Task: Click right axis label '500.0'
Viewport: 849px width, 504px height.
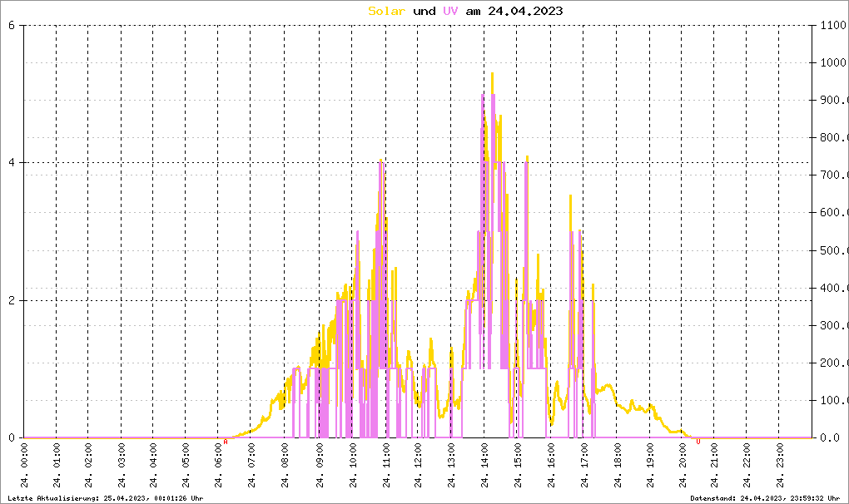Action: click(x=834, y=250)
